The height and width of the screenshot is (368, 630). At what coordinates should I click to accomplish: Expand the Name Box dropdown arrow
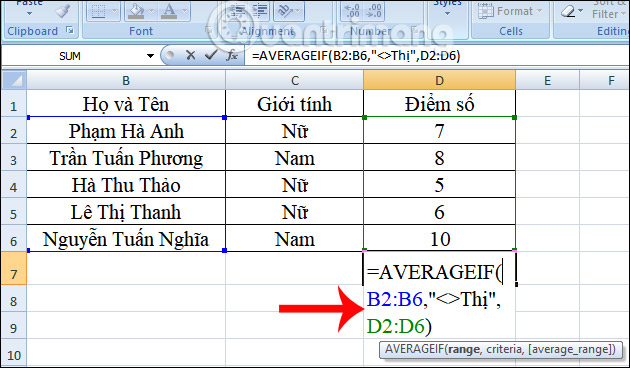coord(151,56)
